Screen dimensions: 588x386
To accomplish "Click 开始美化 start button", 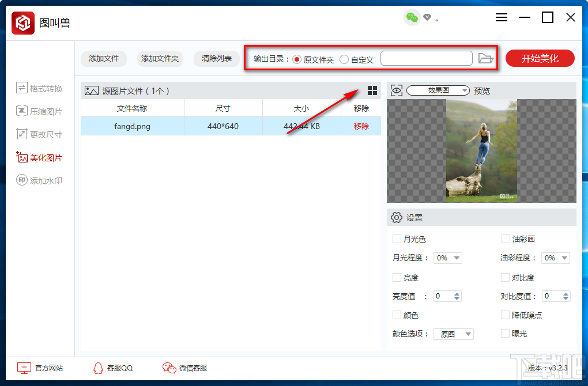I will tap(540, 58).
